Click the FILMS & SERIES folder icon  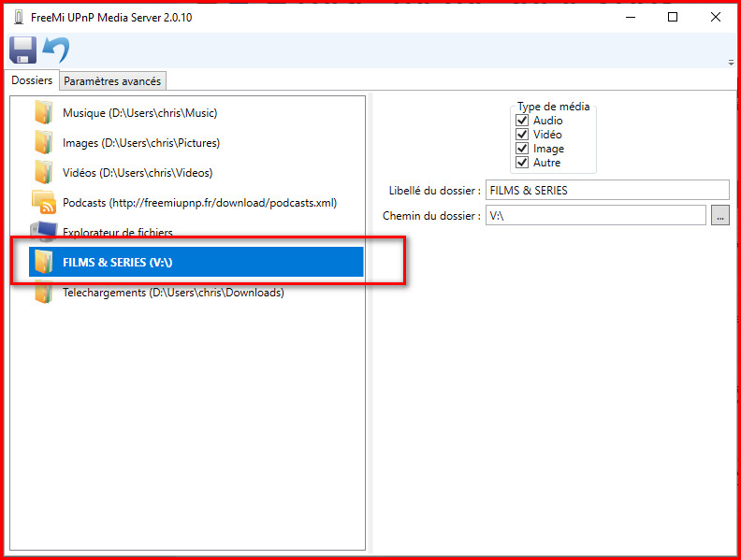[43, 262]
